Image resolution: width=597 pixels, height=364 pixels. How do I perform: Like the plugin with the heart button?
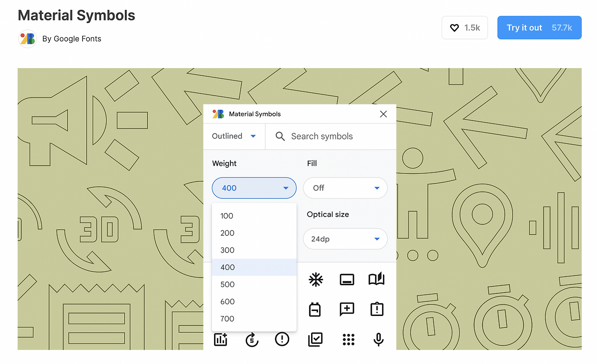(465, 27)
